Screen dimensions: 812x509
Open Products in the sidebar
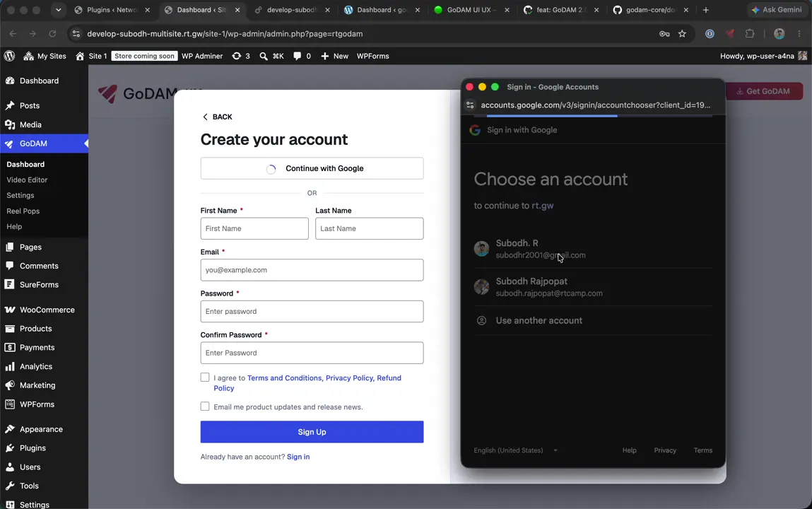click(x=36, y=329)
